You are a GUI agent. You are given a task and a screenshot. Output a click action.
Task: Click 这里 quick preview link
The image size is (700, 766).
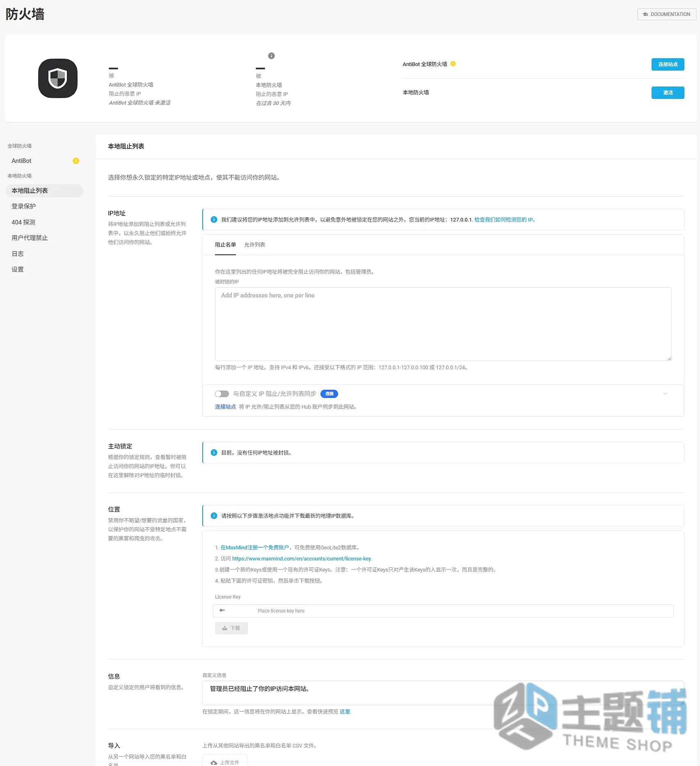click(345, 712)
